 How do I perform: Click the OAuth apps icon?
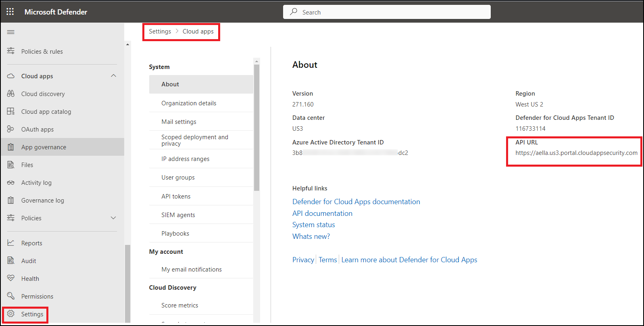point(11,129)
